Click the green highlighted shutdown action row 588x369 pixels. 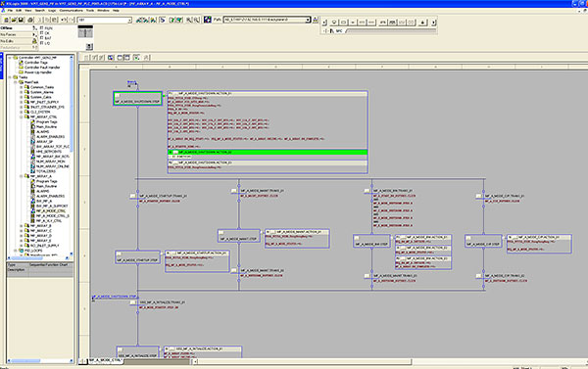pyautogui.click(x=268, y=152)
